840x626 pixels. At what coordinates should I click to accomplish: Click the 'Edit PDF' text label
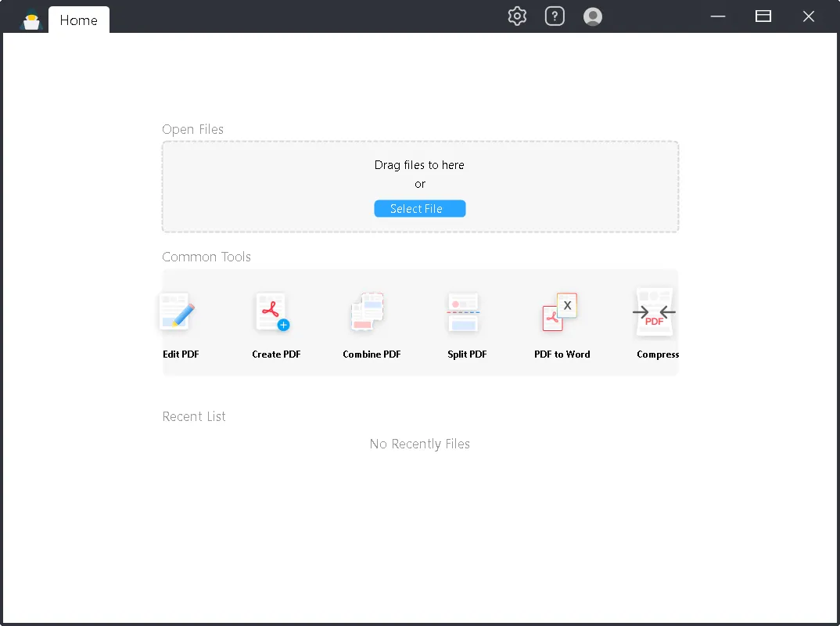(181, 354)
